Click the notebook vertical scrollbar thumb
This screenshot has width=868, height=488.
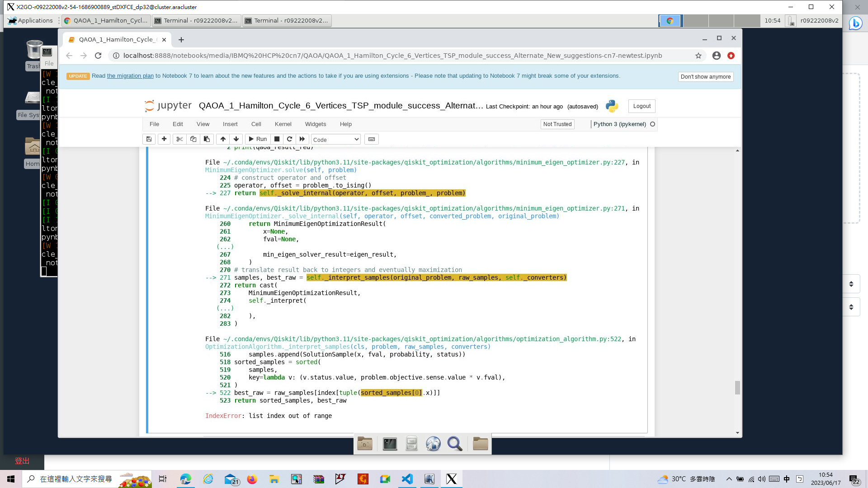click(737, 388)
